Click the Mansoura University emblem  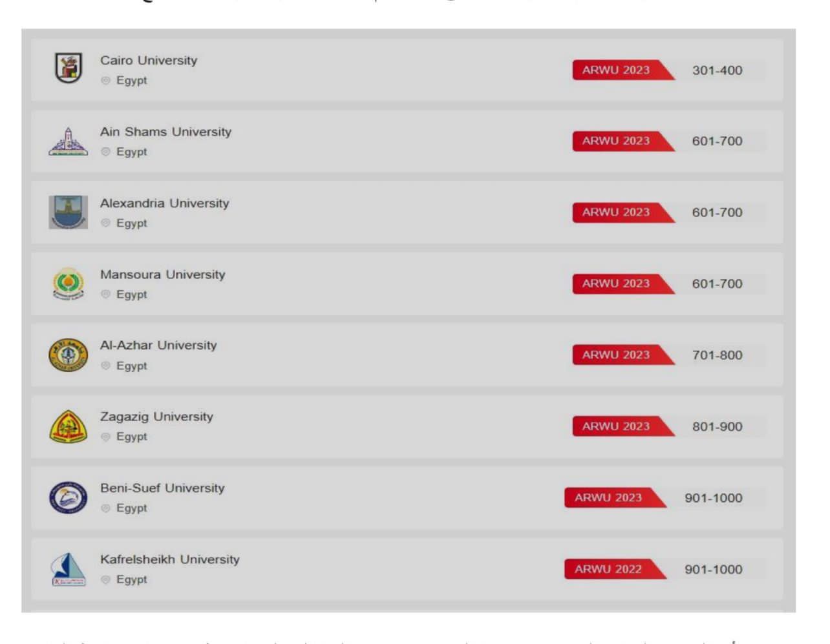click(68, 284)
